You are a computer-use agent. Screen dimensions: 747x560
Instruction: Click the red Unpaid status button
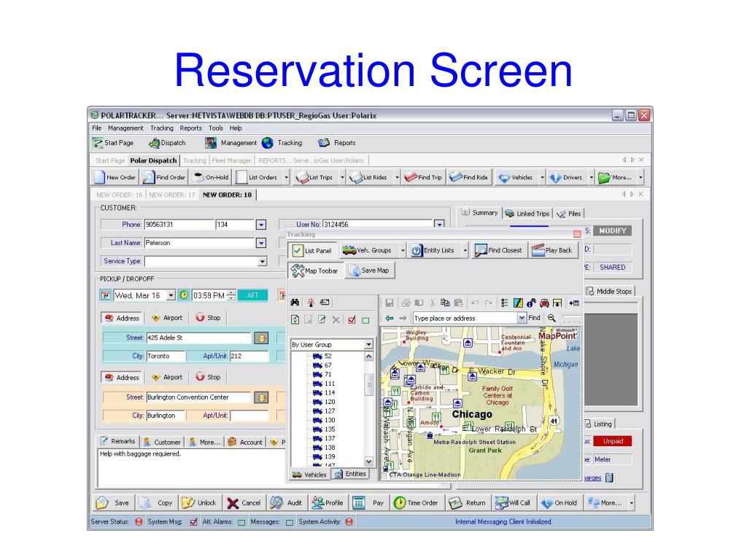(613, 441)
